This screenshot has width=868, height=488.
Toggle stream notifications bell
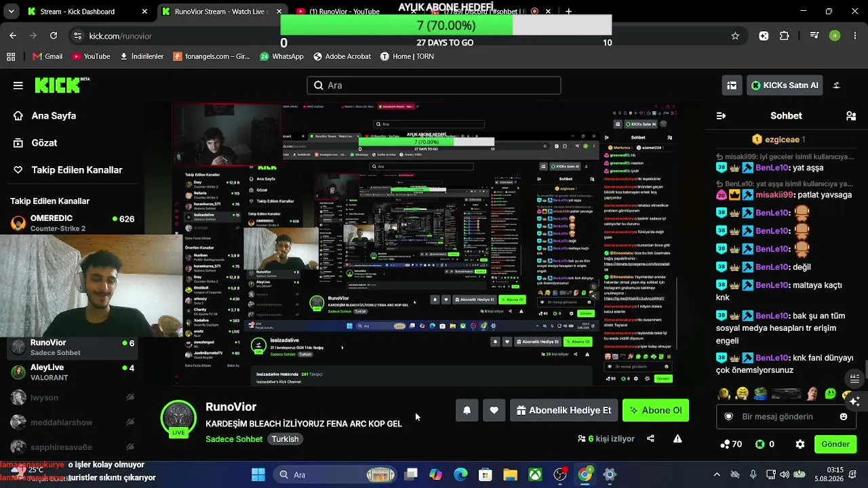[x=467, y=410]
